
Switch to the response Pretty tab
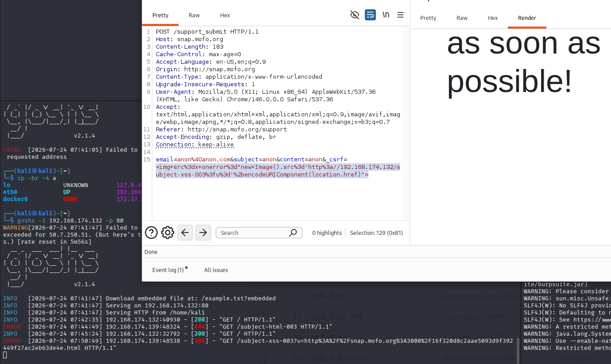[x=428, y=18]
